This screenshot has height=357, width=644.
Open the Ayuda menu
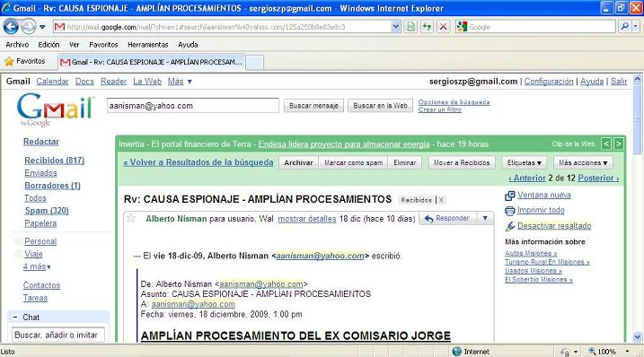pos(188,45)
